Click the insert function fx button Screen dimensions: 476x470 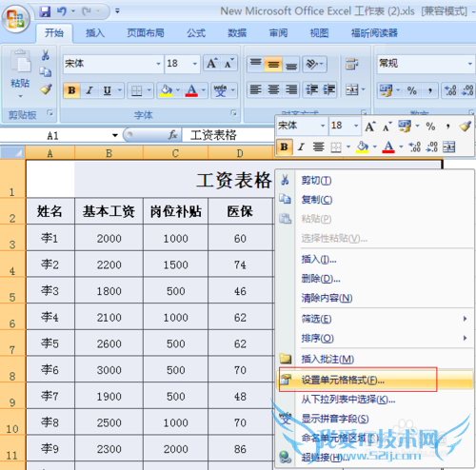coord(173,135)
